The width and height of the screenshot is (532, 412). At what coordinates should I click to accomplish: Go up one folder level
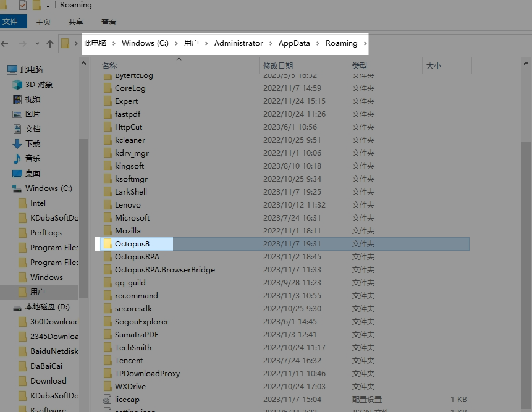pos(50,43)
